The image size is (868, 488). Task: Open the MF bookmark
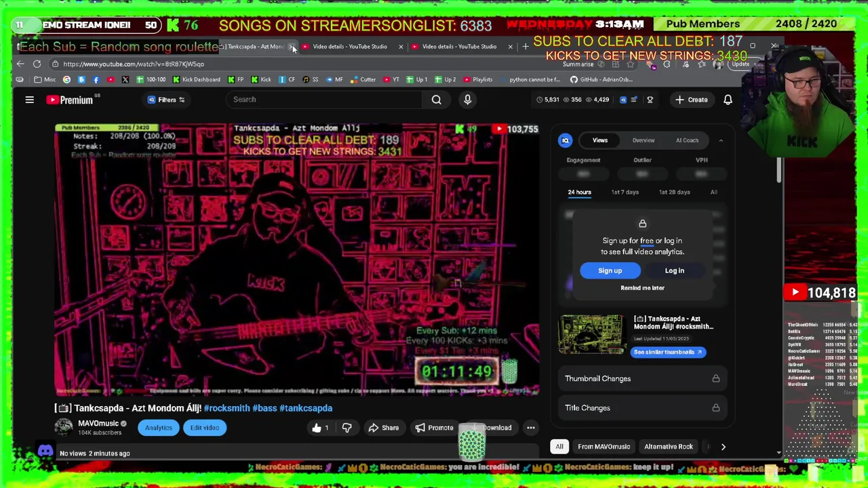(334, 79)
